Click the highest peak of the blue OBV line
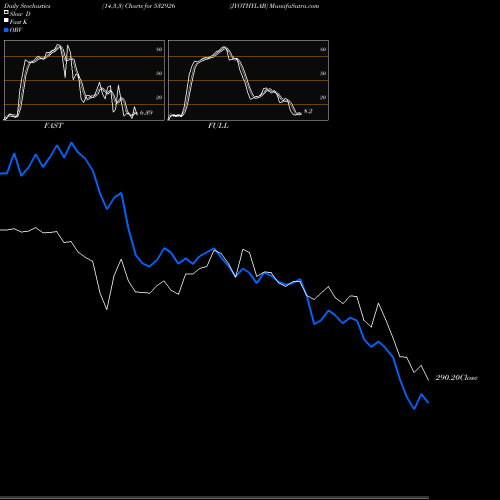Image resolution: width=500 pixels, height=500 pixels. pos(72,143)
